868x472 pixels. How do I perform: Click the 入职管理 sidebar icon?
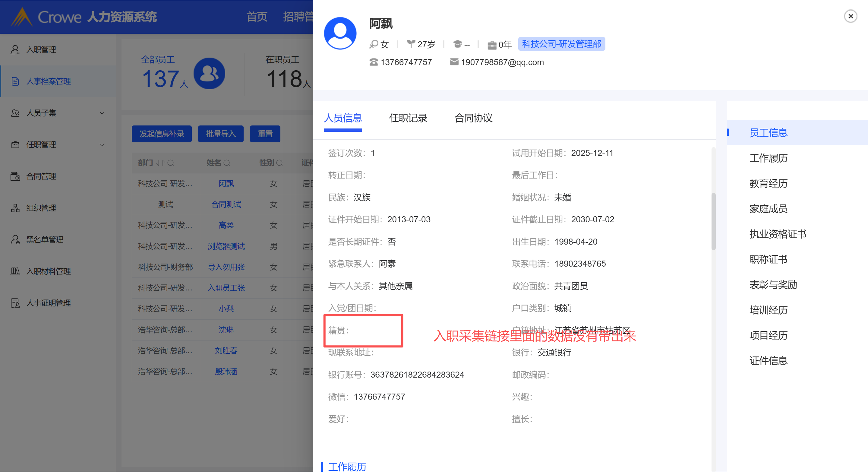click(15, 49)
